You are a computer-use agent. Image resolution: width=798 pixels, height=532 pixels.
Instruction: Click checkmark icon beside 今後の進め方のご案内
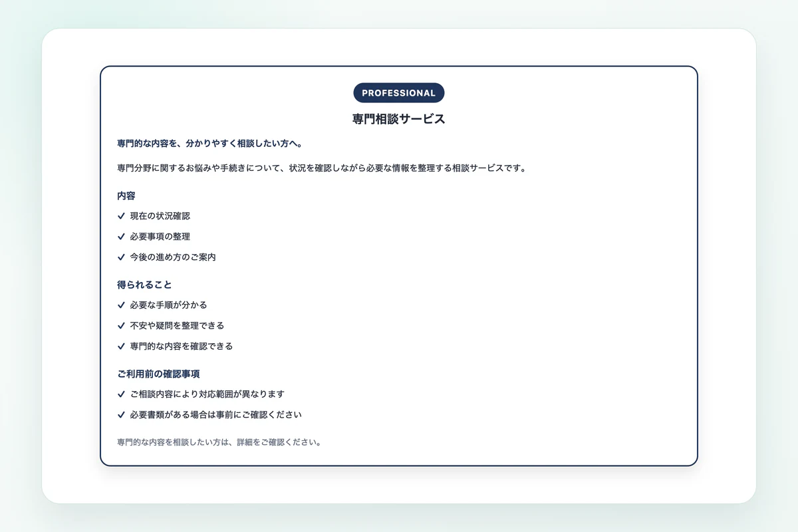(x=121, y=257)
